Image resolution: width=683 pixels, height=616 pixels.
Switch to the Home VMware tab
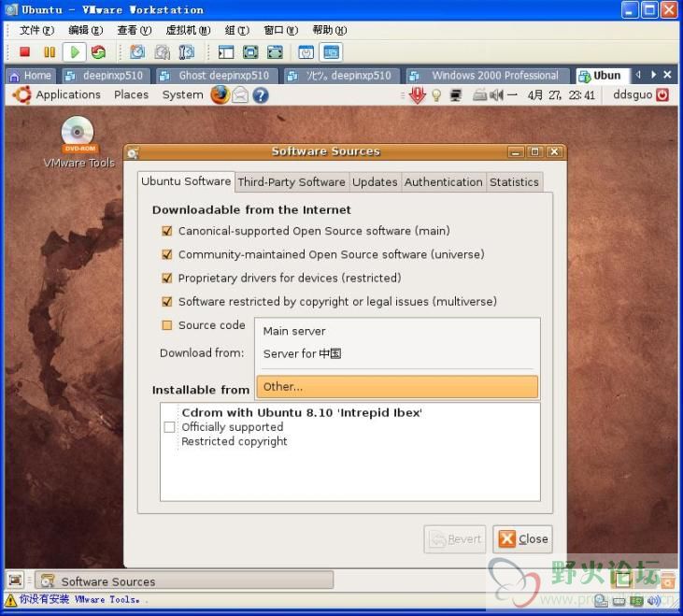tap(32, 76)
